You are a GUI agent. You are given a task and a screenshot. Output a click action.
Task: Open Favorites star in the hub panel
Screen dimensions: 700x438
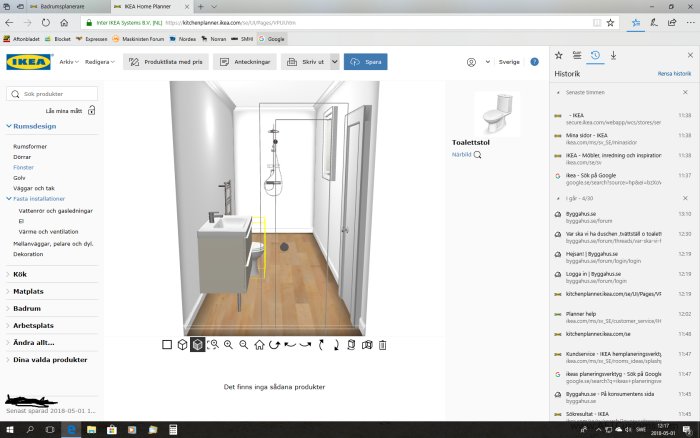coord(558,55)
